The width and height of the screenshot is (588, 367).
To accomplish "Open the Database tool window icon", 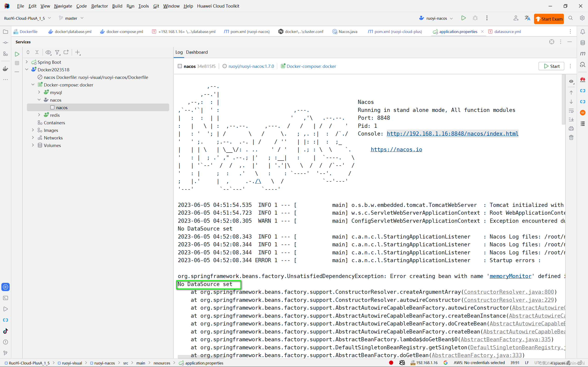I will pyautogui.click(x=583, y=43).
